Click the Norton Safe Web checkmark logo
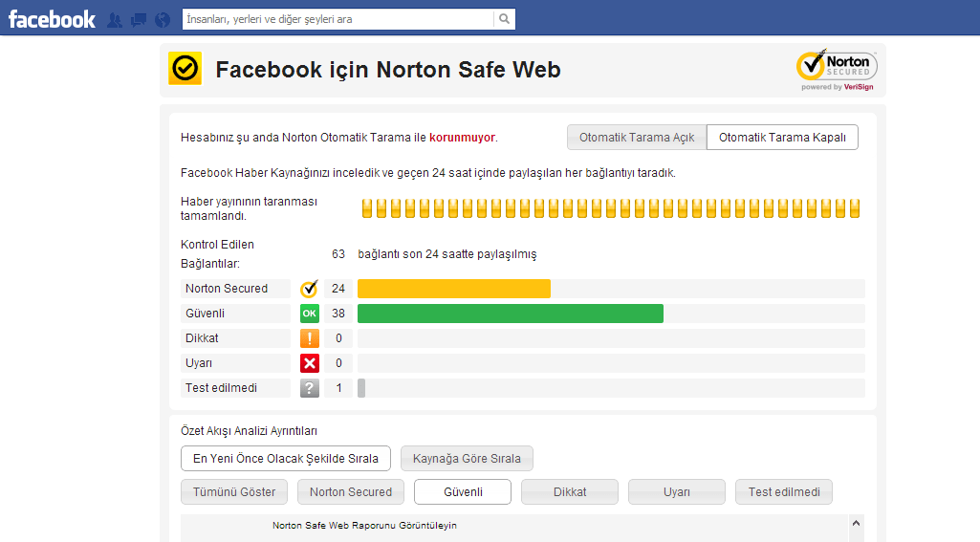 coord(185,69)
